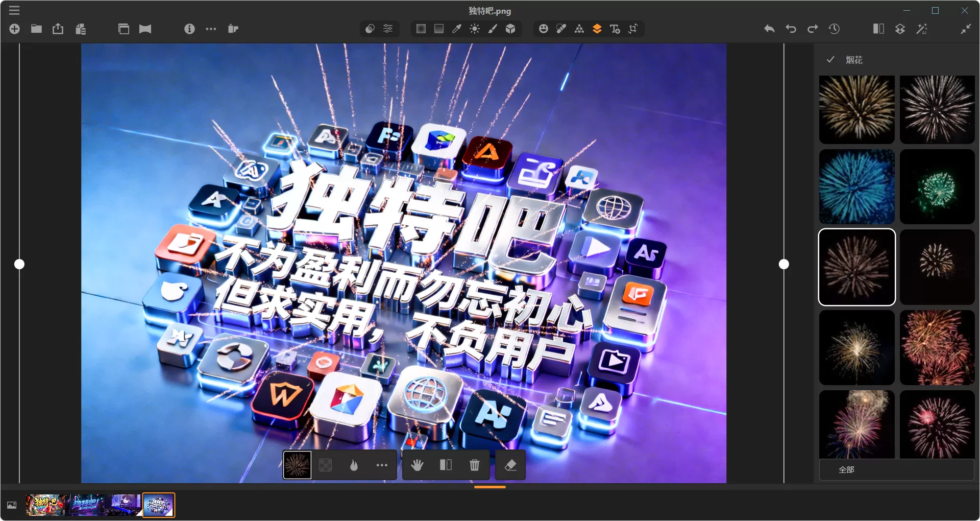
Task: Click the 全部 button below the firework presets
Action: tap(897, 469)
